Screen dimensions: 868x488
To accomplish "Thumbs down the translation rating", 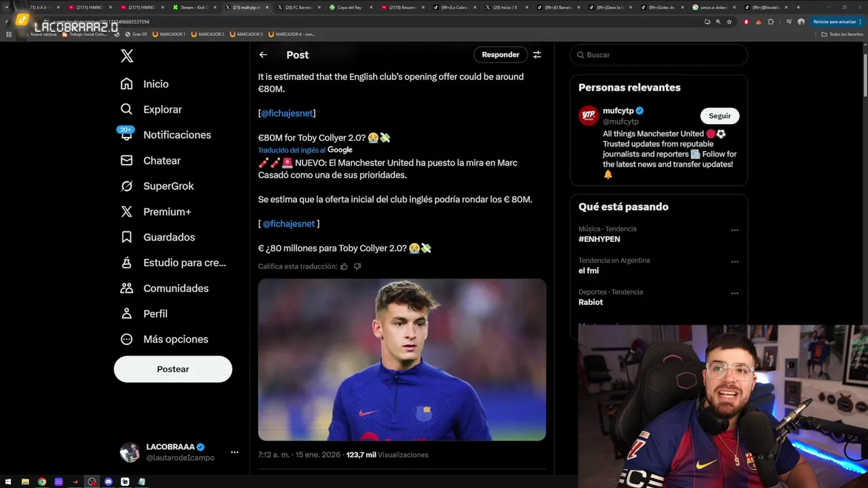I will (x=357, y=266).
